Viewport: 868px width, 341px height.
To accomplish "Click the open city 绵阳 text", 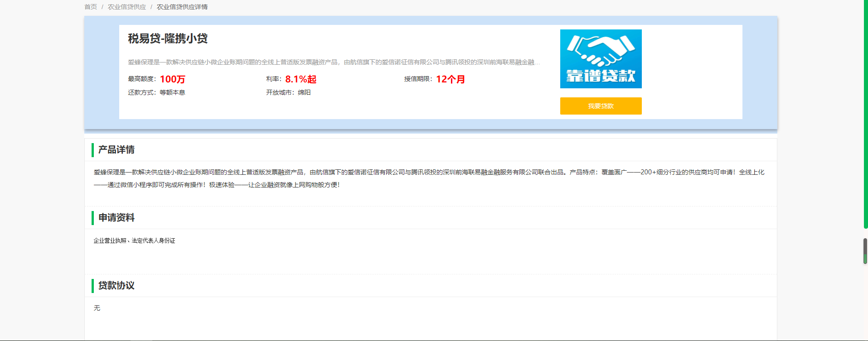I will click(304, 92).
